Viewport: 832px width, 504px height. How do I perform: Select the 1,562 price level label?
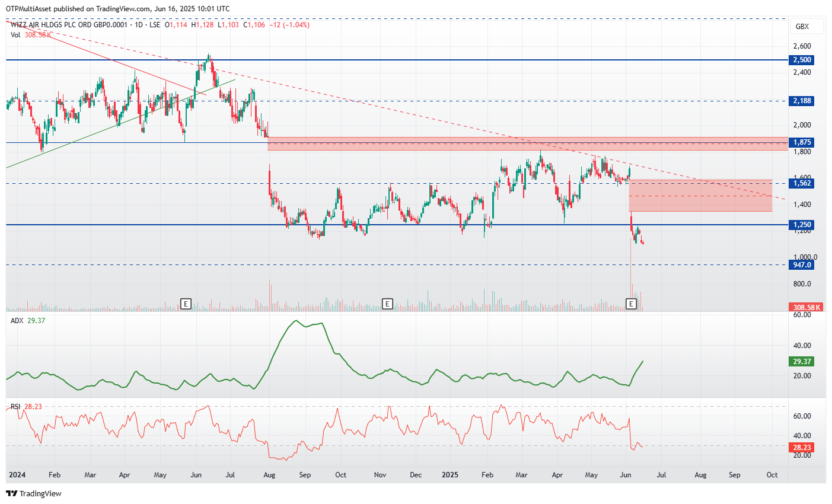click(x=802, y=183)
